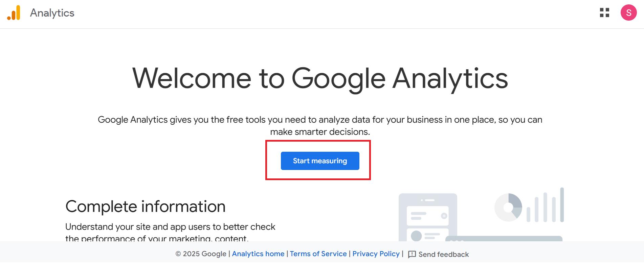Open the apps menu in the top-right corner
Image resolution: width=644 pixels, height=269 pixels.
pyautogui.click(x=604, y=13)
